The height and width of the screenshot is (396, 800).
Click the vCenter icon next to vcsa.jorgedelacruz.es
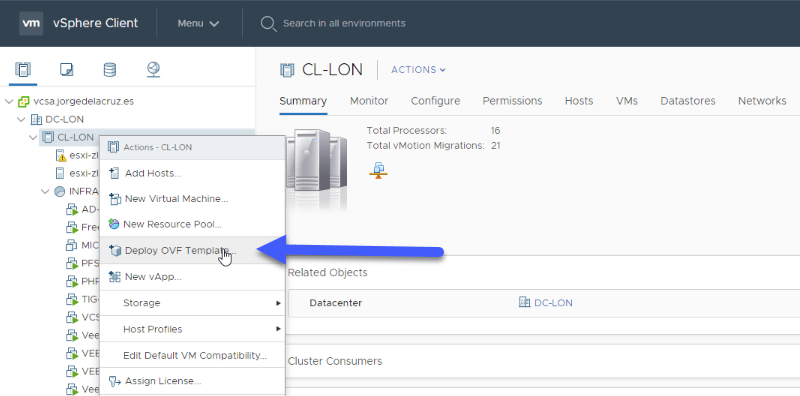(23, 101)
